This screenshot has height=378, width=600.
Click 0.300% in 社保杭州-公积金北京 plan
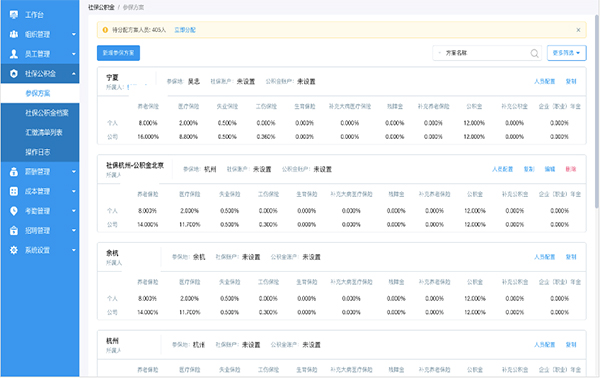click(x=268, y=225)
